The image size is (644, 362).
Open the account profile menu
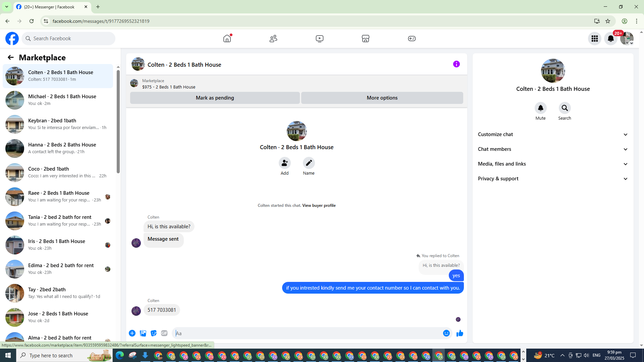pos(627,39)
